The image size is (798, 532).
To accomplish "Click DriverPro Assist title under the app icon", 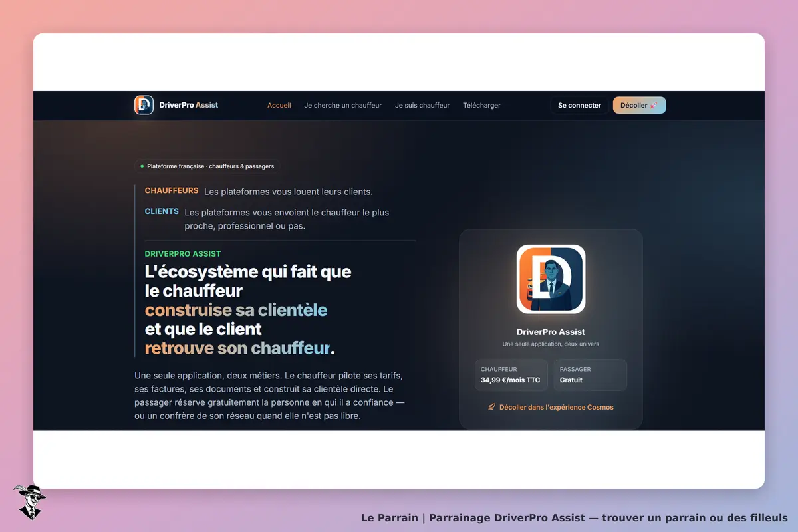I will click(551, 332).
